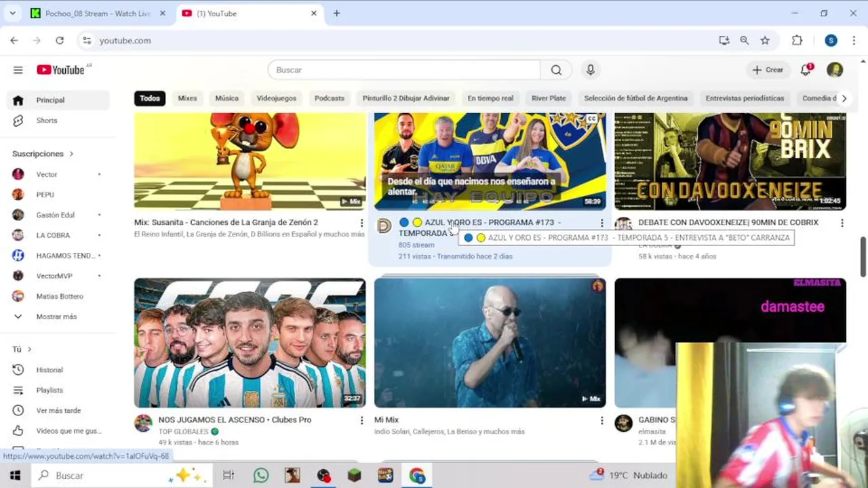Open HAGAMOS TEND... subscription channel

point(59,256)
